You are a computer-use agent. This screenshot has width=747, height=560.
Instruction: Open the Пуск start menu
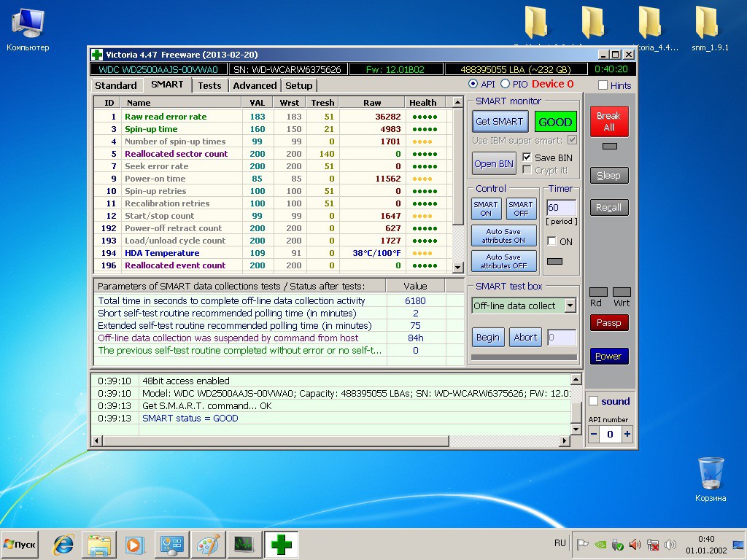pyautogui.click(x=20, y=544)
